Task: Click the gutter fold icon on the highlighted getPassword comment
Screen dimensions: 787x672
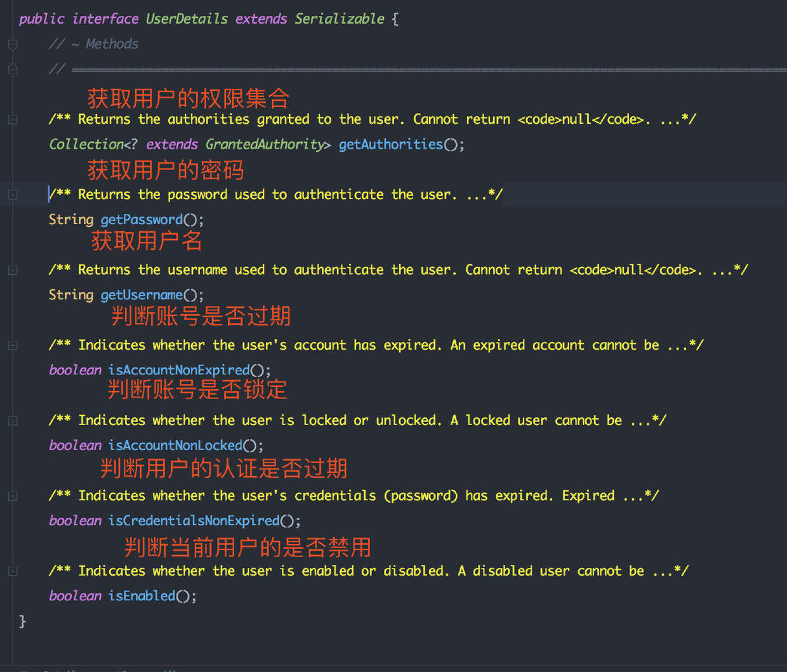Action: (11, 194)
